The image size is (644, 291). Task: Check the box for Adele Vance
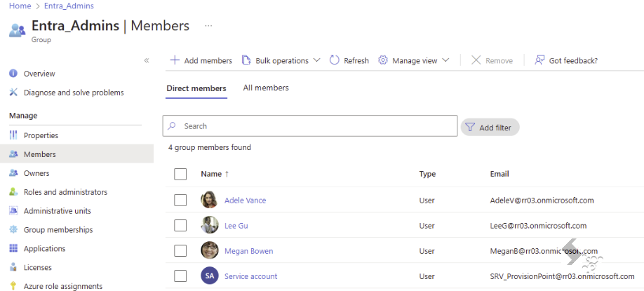pyautogui.click(x=180, y=201)
